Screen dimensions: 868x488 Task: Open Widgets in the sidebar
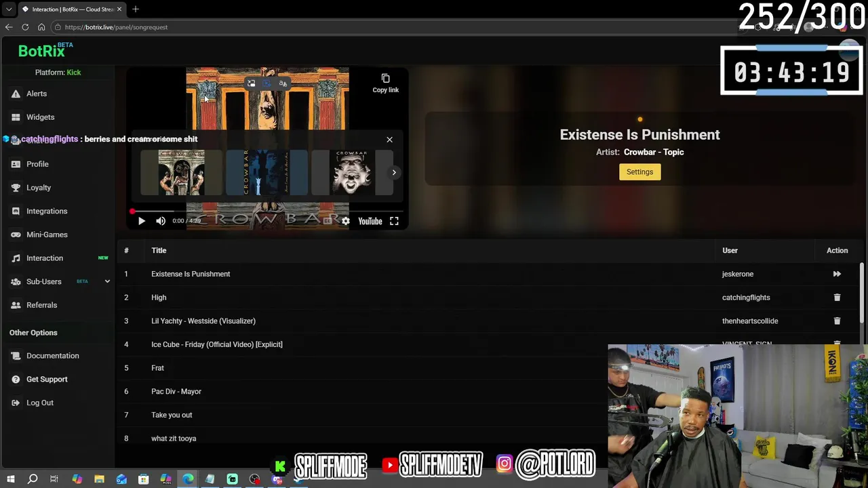tap(40, 117)
